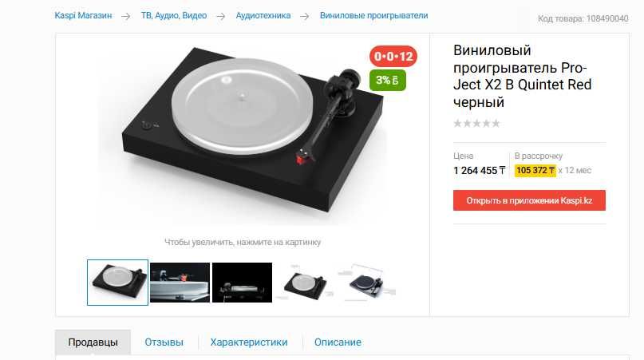Click the green 3% bonus badge

388,80
